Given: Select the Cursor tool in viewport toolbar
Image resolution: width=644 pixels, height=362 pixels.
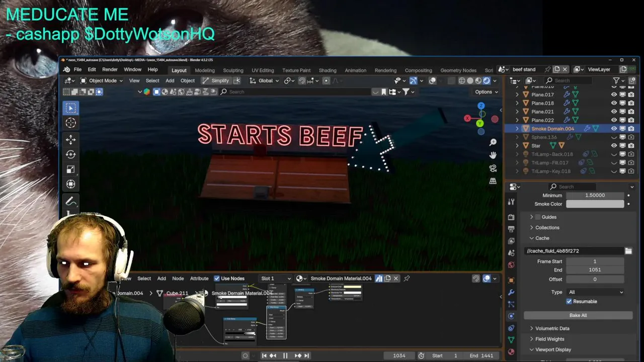Looking at the screenshot, I should (x=70, y=123).
